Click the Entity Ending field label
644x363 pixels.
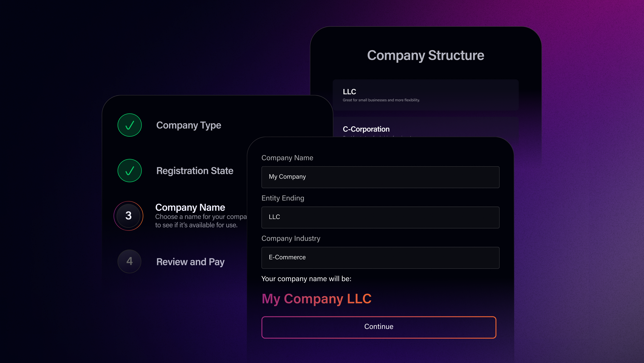tap(283, 198)
